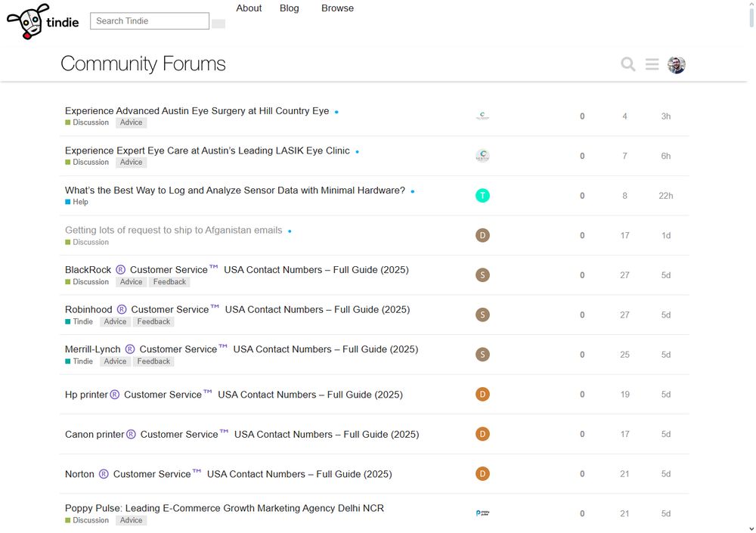
Task: Open Norton Customer Service topic
Action: click(x=228, y=474)
